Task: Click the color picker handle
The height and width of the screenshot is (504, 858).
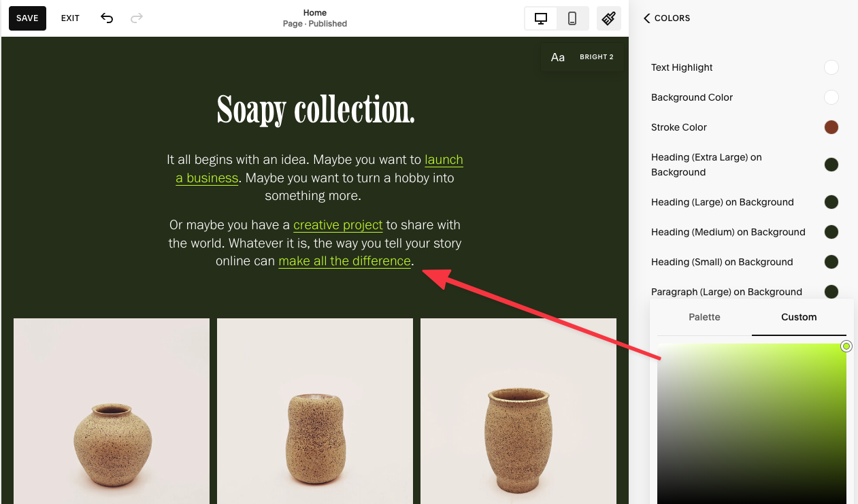Action: pos(846,346)
